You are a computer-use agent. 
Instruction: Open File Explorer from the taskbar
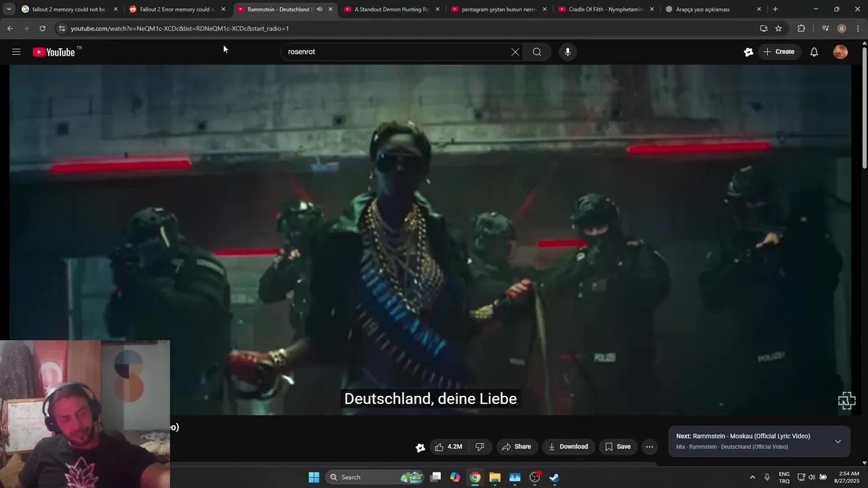(x=495, y=477)
